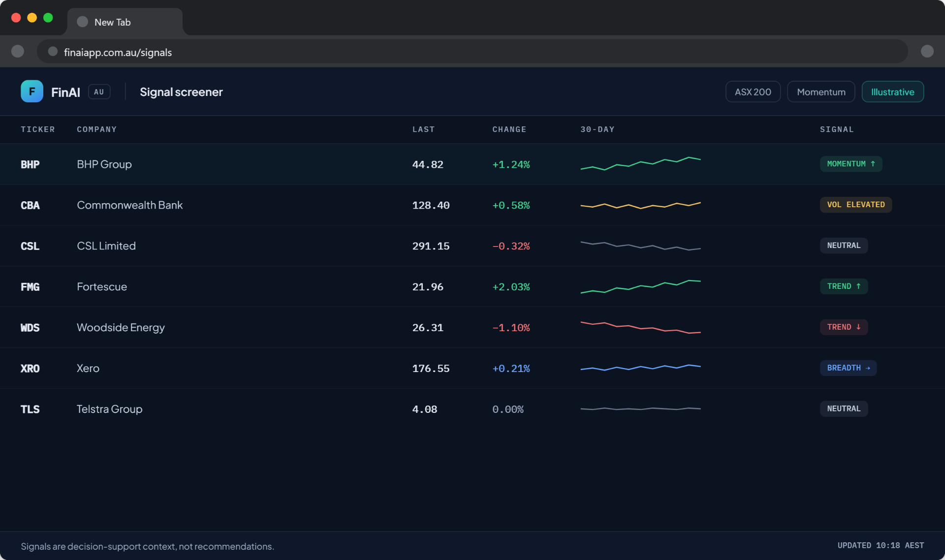
Task: Select the TLS ticker
Action: [x=30, y=409]
